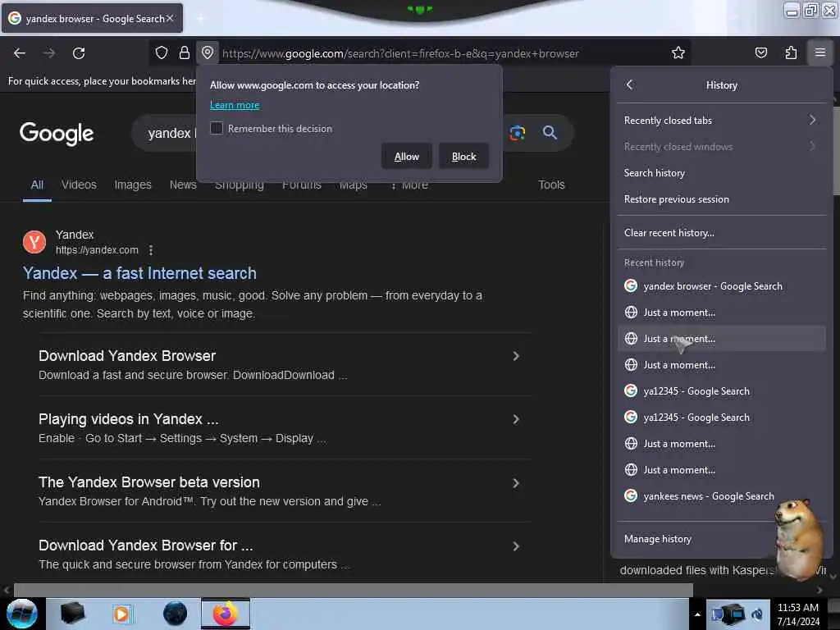Search by image with Google Lens icon
The height and width of the screenshot is (630, 840).
pyautogui.click(x=517, y=133)
